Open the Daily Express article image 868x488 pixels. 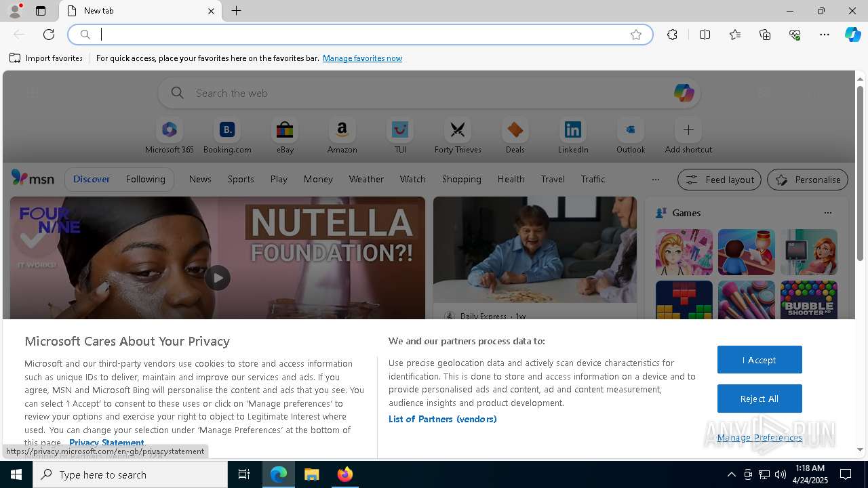[535, 249]
